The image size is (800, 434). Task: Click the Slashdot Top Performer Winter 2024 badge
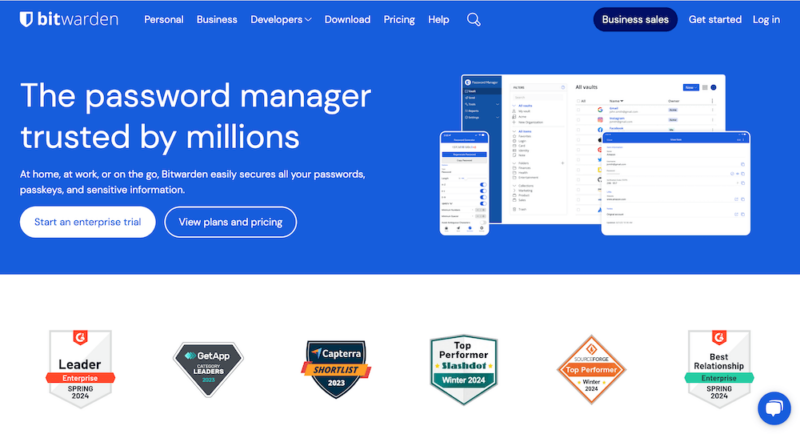463,369
